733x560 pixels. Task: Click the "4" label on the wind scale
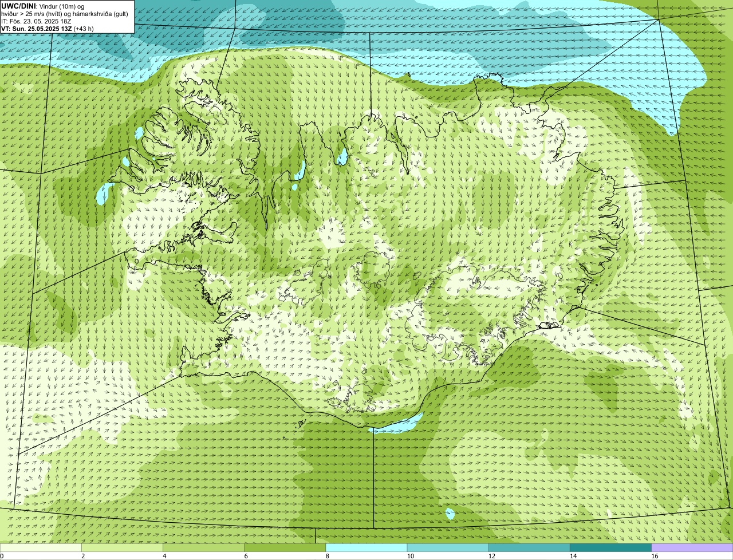click(x=164, y=556)
